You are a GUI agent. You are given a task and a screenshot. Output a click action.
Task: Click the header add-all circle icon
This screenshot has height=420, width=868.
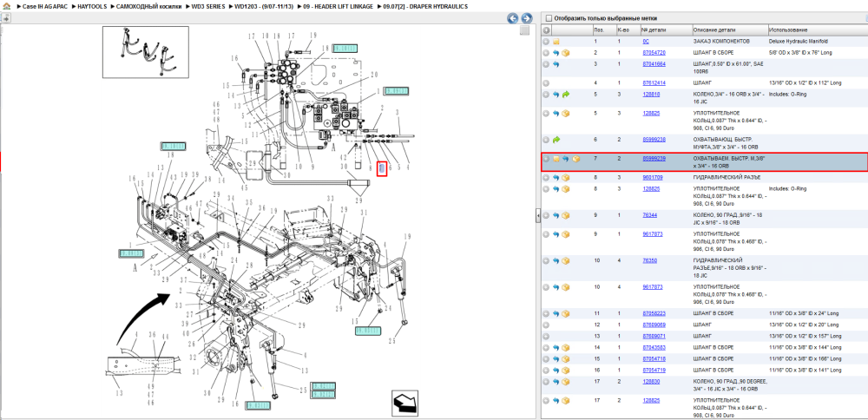pyautogui.click(x=546, y=30)
